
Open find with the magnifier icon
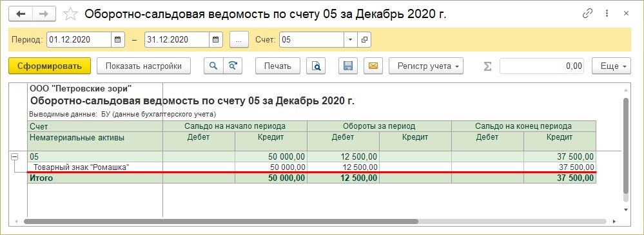[213, 66]
